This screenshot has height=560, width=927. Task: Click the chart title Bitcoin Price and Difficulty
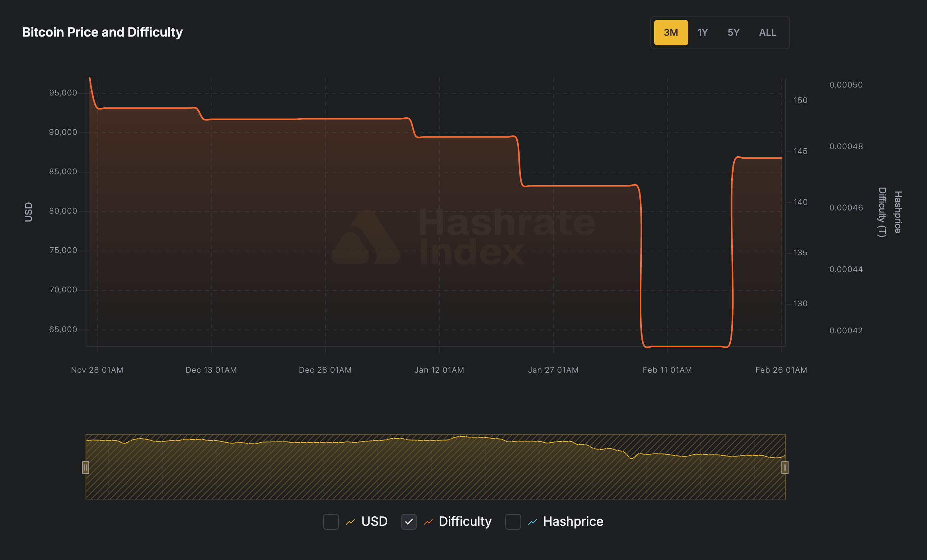click(x=103, y=32)
